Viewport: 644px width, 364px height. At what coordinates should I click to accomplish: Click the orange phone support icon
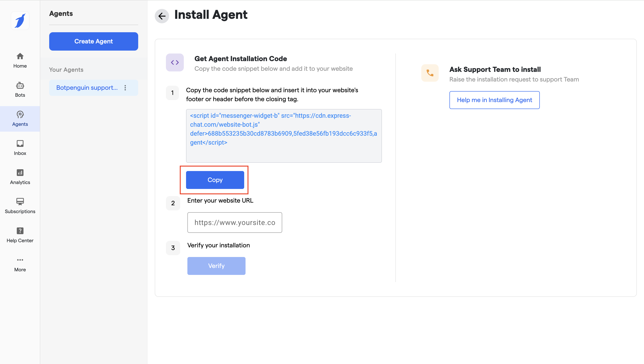(430, 73)
